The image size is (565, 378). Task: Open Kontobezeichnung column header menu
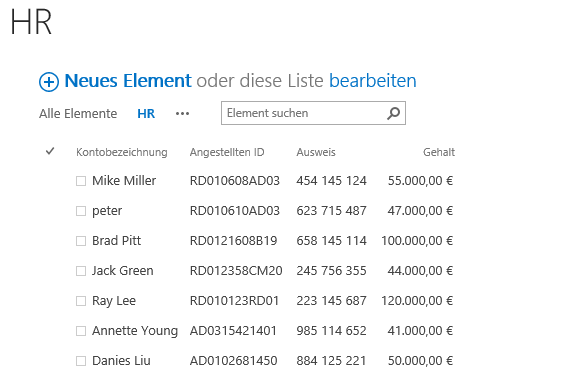coord(122,152)
